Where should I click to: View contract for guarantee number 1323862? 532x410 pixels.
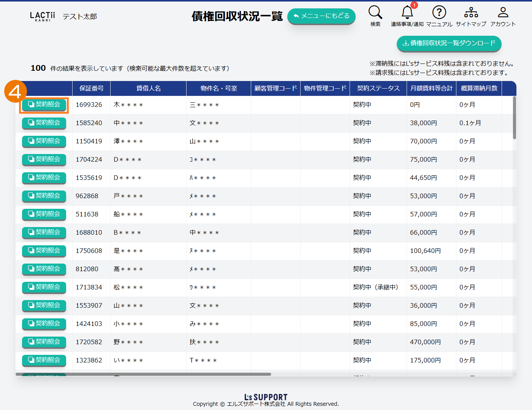pyautogui.click(x=44, y=360)
